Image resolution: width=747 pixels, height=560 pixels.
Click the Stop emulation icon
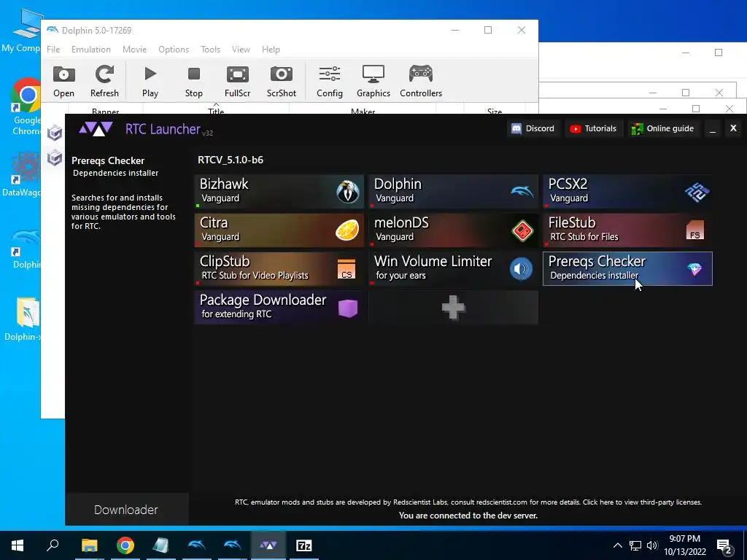pos(194,81)
